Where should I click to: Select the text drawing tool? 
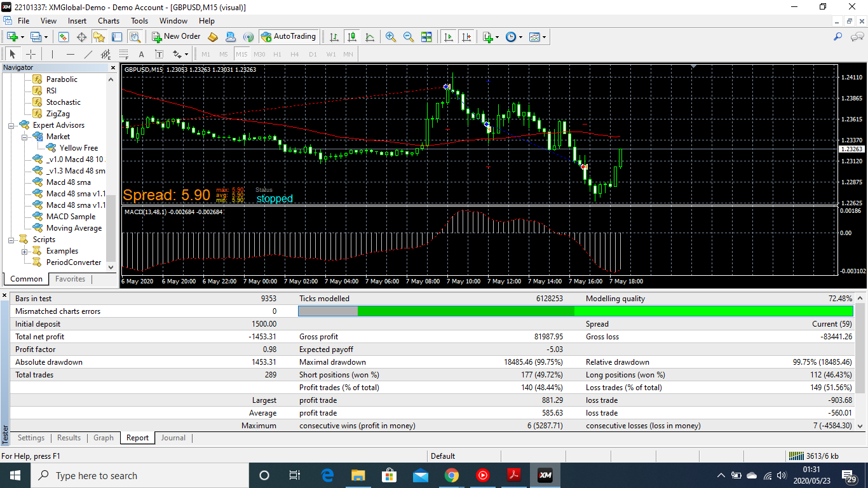click(141, 54)
